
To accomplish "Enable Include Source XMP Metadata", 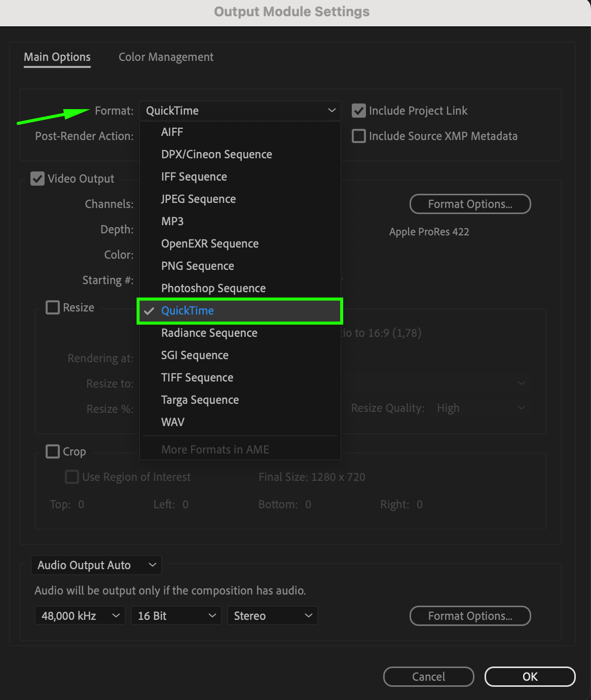I will point(359,136).
